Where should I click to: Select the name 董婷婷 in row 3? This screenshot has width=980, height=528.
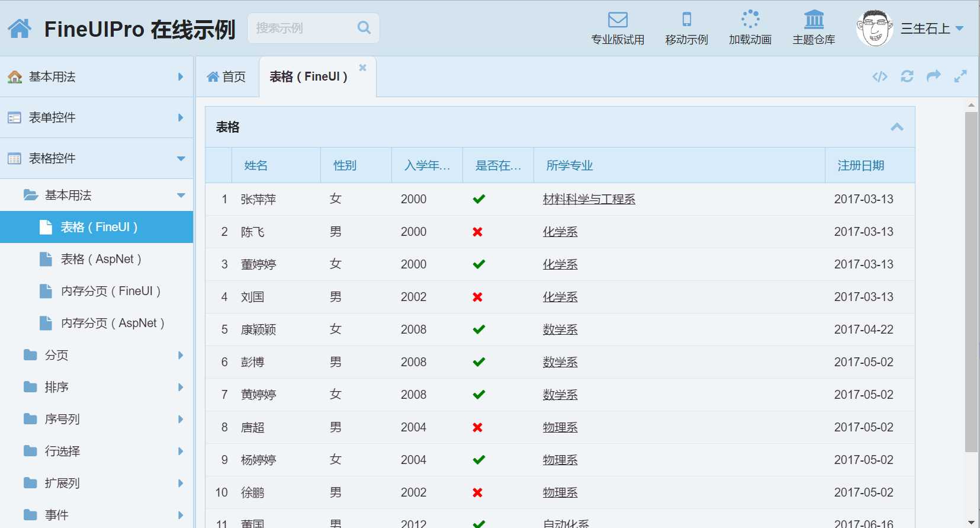tap(258, 264)
